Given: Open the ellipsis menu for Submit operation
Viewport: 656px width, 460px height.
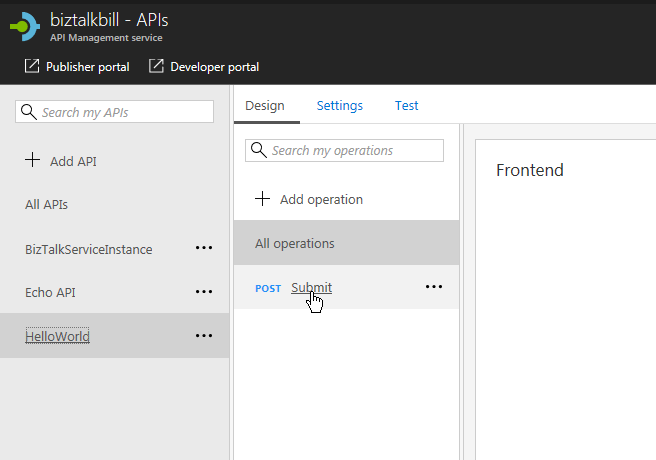Looking at the screenshot, I should tap(433, 287).
